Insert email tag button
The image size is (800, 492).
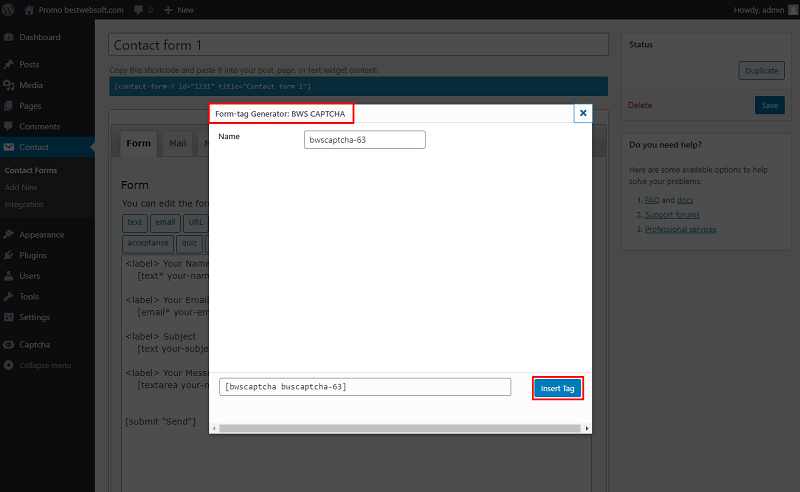(x=165, y=223)
